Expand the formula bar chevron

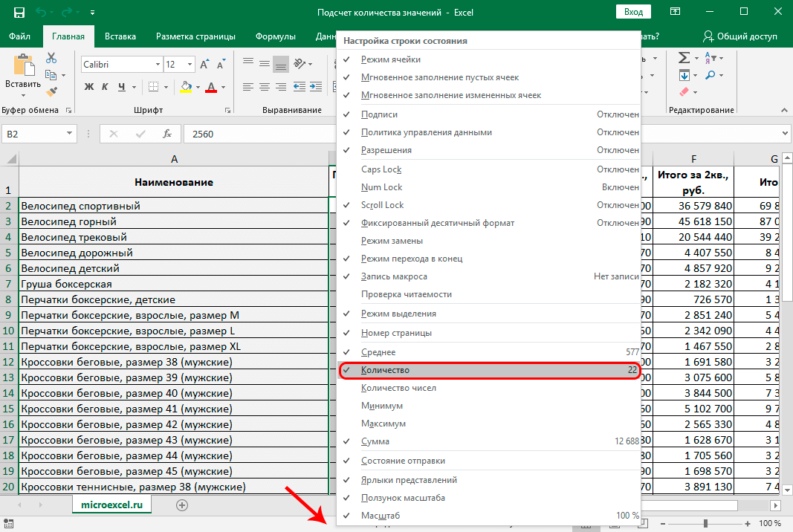(x=785, y=134)
